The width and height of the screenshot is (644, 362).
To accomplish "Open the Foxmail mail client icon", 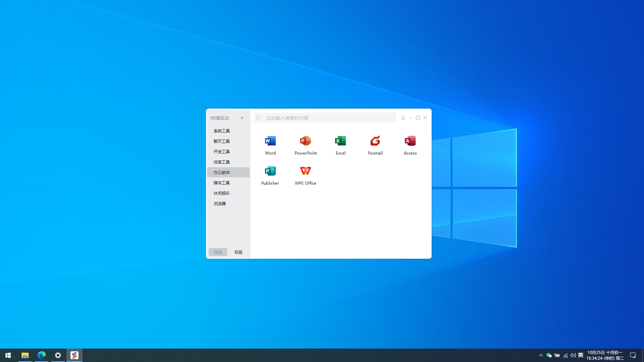I will 375,141.
